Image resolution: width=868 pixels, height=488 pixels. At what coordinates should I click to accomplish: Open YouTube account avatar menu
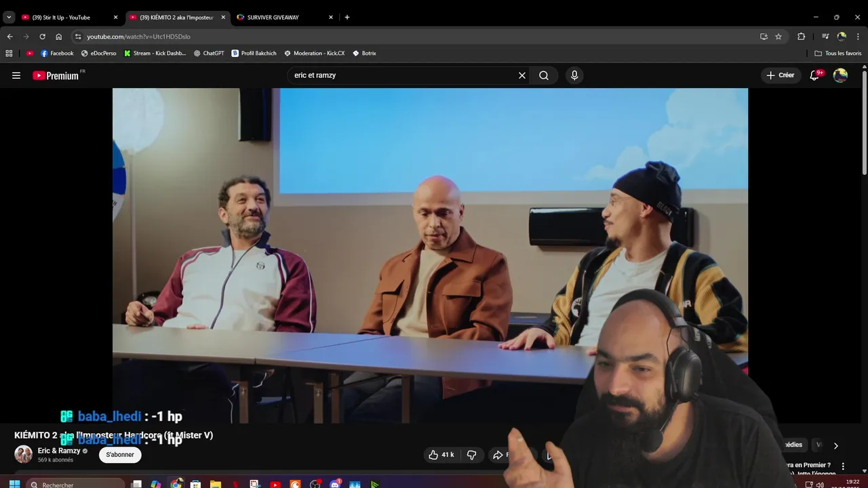point(840,75)
